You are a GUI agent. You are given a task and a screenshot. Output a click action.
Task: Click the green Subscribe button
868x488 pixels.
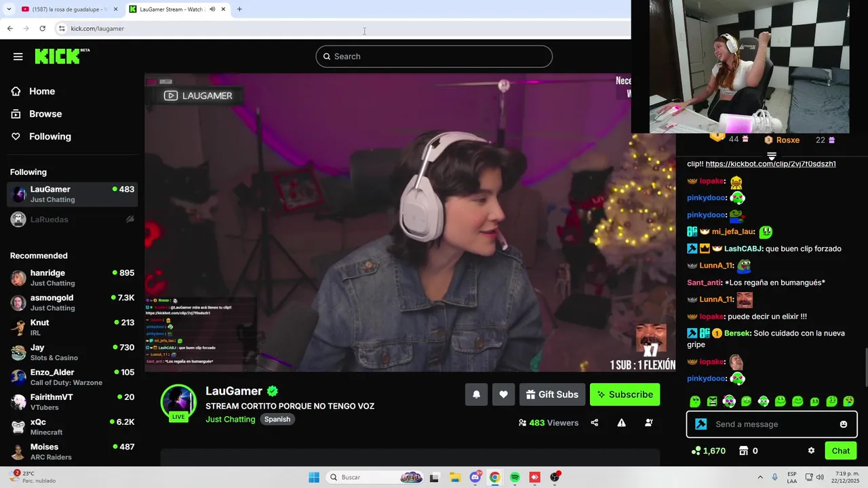[x=625, y=394]
